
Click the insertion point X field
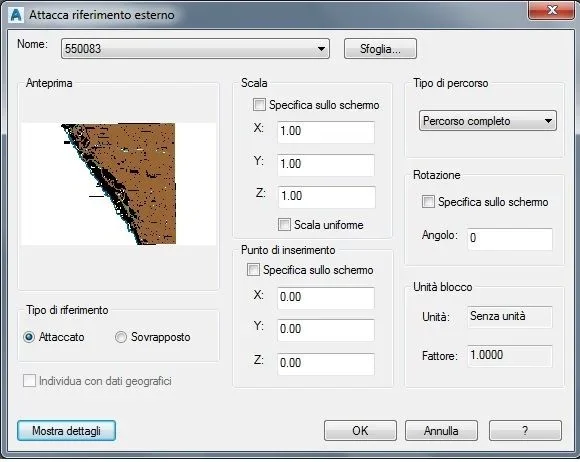326,298
